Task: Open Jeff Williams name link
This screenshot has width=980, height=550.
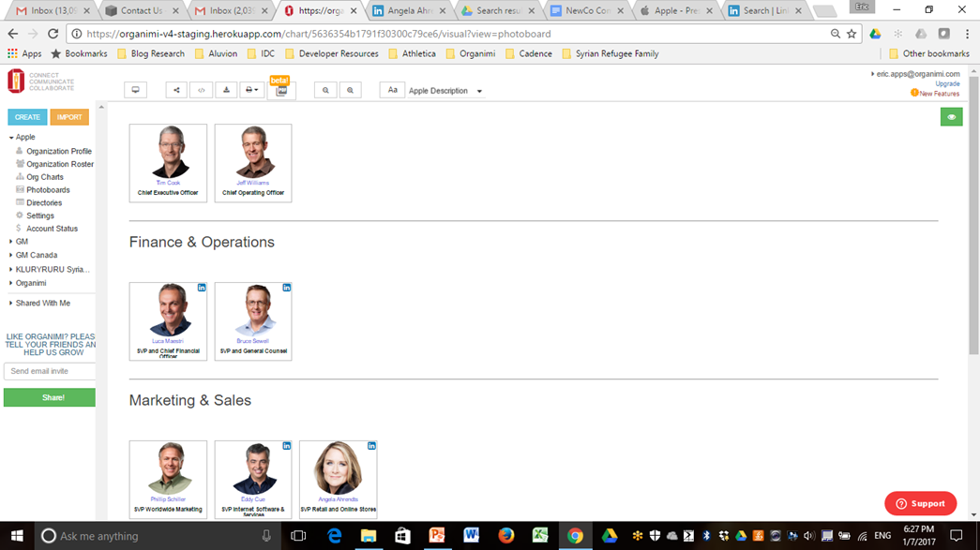Action: tap(253, 183)
